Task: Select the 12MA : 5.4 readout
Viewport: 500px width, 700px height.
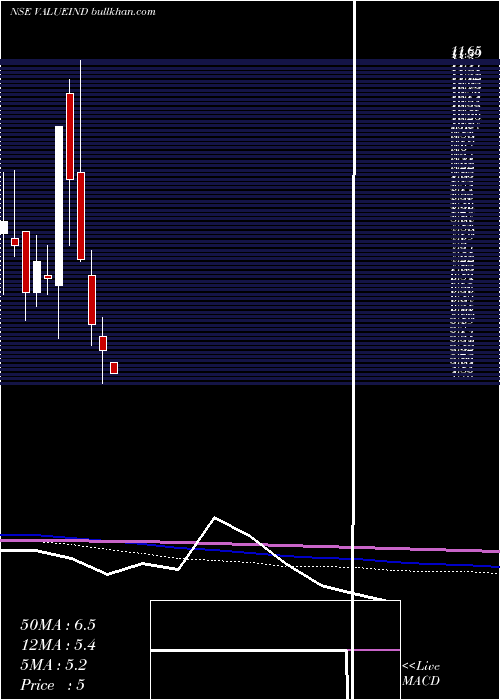Action: click(x=58, y=645)
